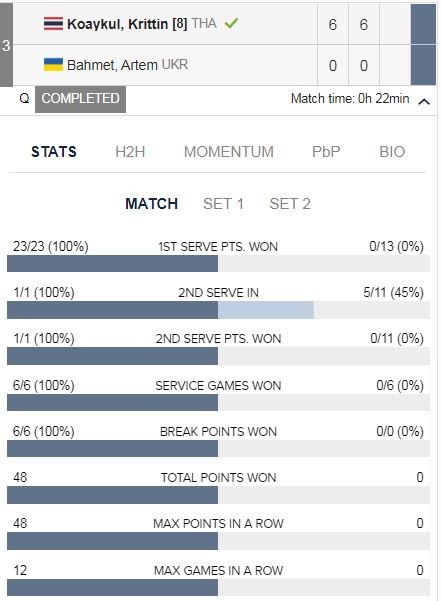Open Bahmet, Artem player name
Screen dimensions: 441x601
click(112, 65)
